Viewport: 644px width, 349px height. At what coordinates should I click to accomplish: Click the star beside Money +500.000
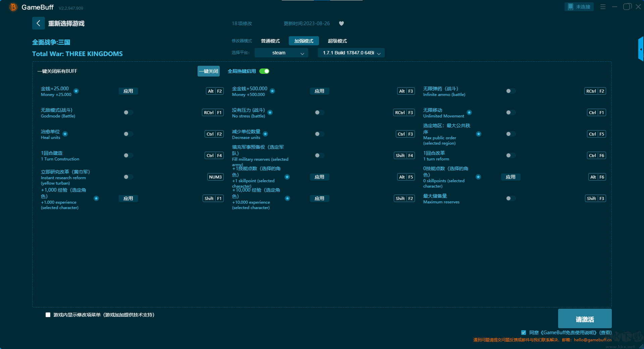point(272,91)
